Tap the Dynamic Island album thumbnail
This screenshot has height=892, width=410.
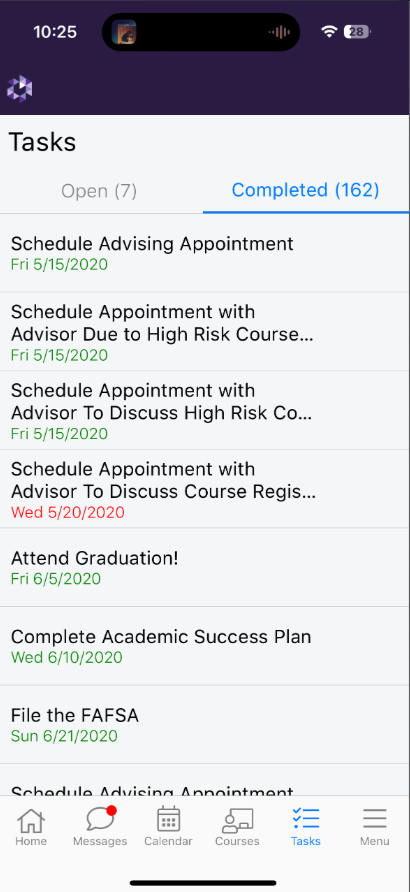click(123, 32)
